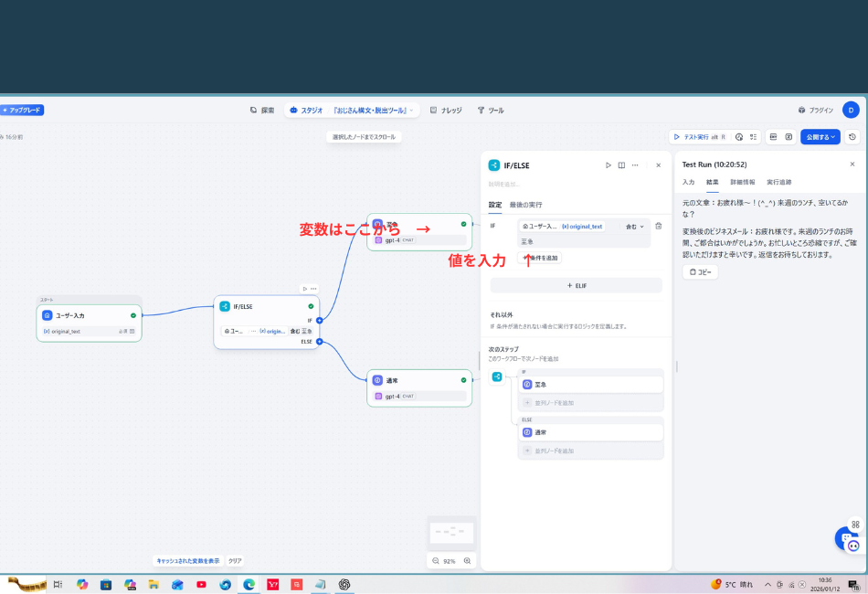
Task: Open the 含む condition operator dropdown
Action: (634, 226)
